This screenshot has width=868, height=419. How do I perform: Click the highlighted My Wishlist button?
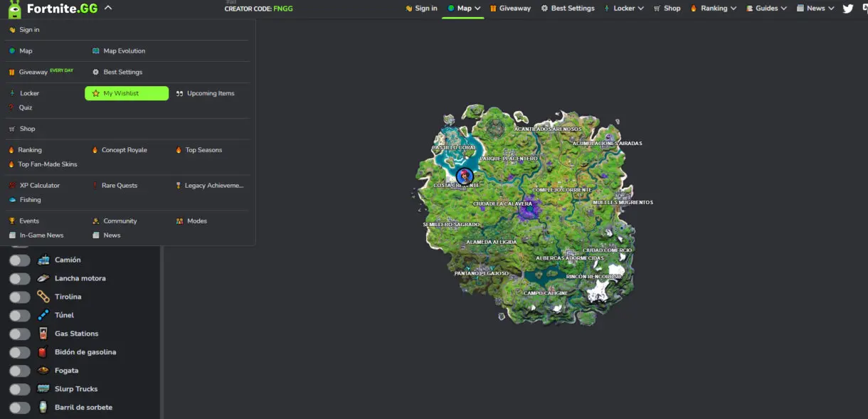click(127, 93)
